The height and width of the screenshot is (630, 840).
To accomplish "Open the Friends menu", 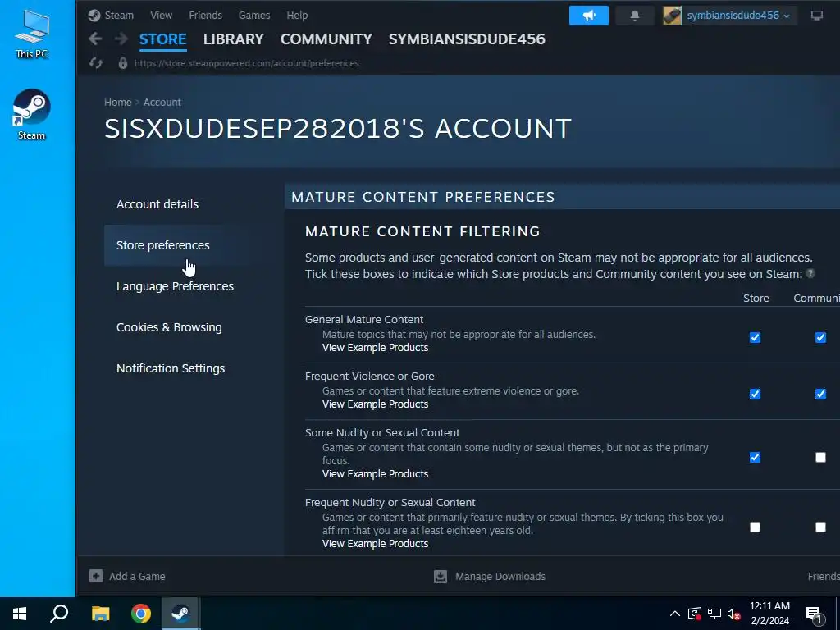I will (205, 16).
